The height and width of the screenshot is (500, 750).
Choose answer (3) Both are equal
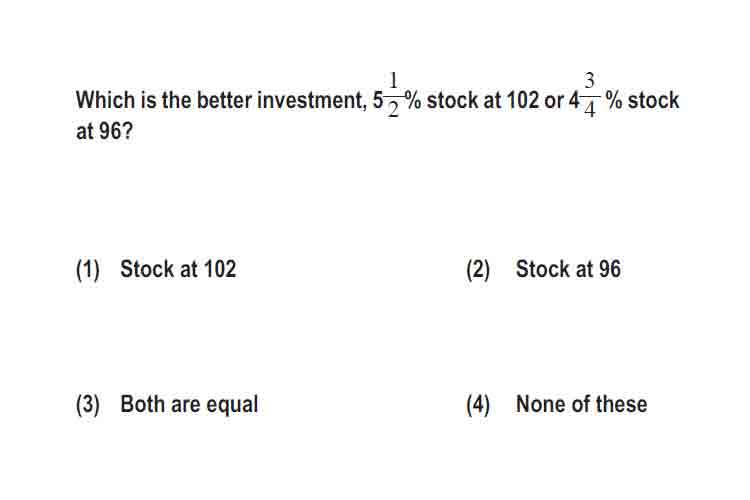[167, 404]
